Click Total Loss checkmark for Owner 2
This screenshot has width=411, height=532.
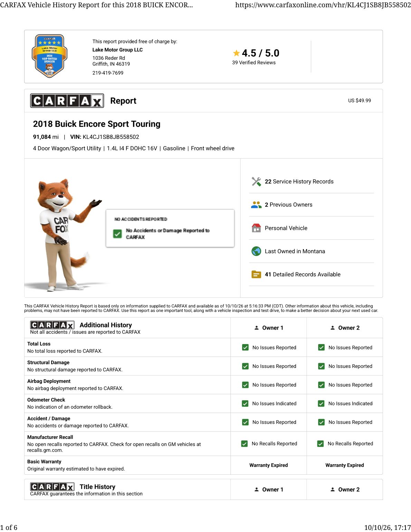[321, 348]
